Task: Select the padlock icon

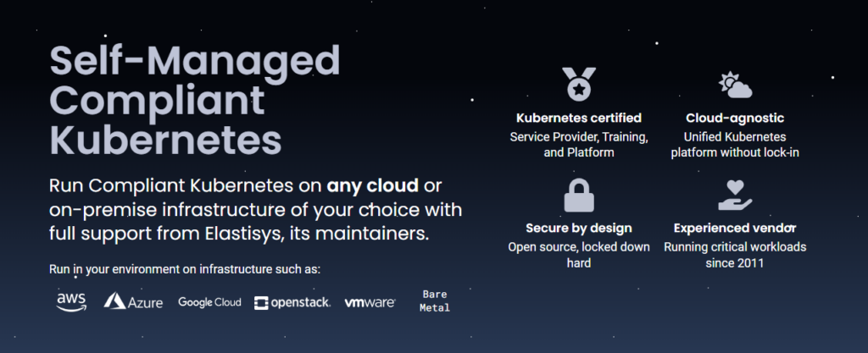Action: (579, 196)
